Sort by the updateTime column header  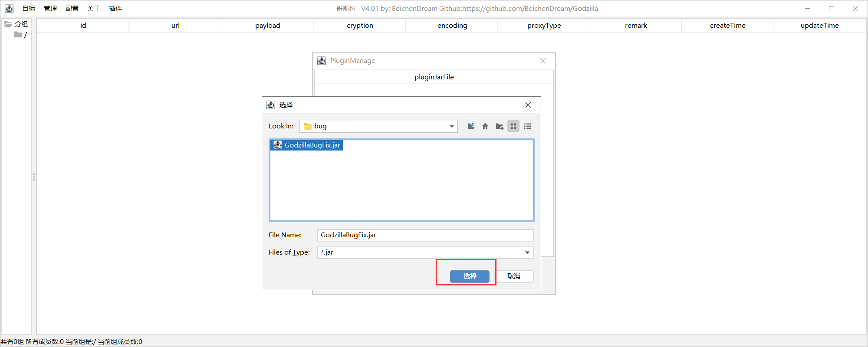click(x=820, y=26)
